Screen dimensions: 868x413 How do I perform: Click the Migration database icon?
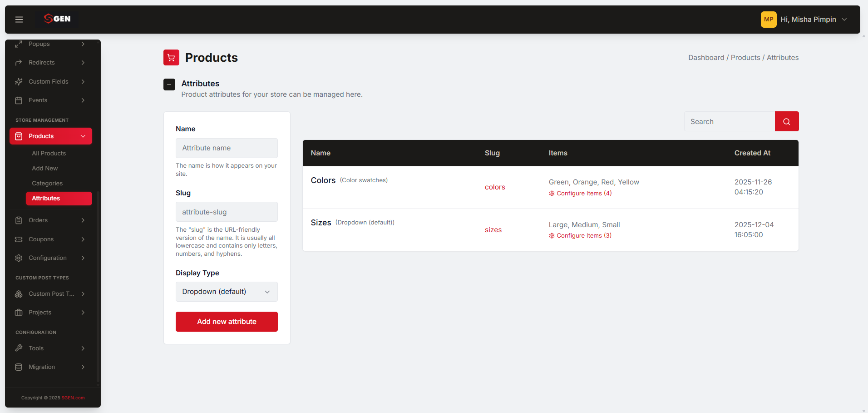click(19, 367)
